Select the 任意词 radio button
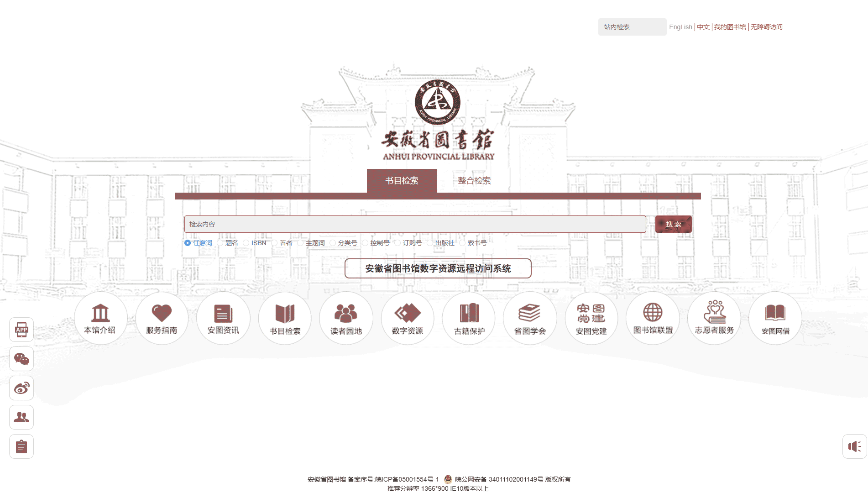This screenshot has height=493, width=868. pos(188,243)
